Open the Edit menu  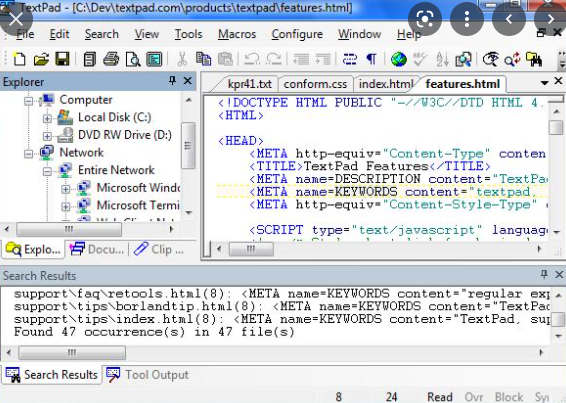[x=59, y=34]
